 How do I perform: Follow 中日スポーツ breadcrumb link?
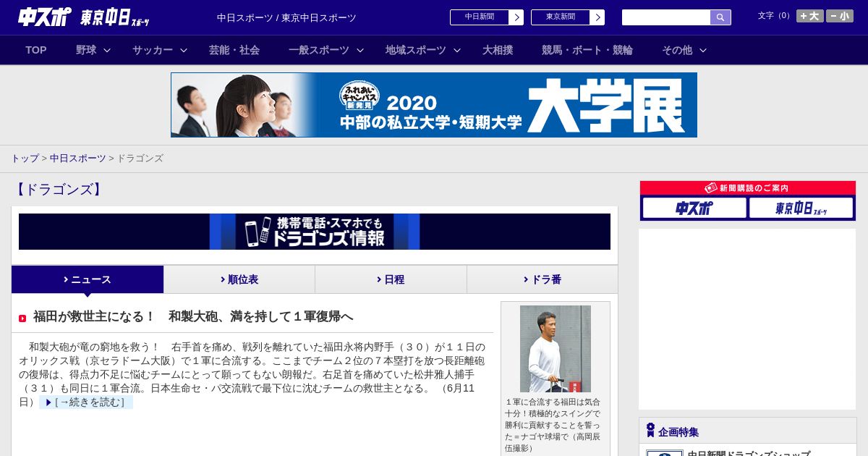pos(77,158)
